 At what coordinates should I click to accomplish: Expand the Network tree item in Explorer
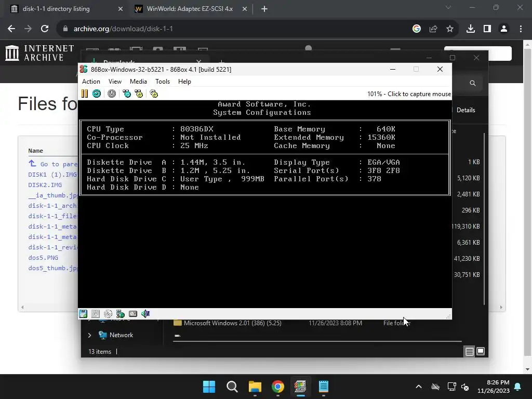[x=89, y=335]
